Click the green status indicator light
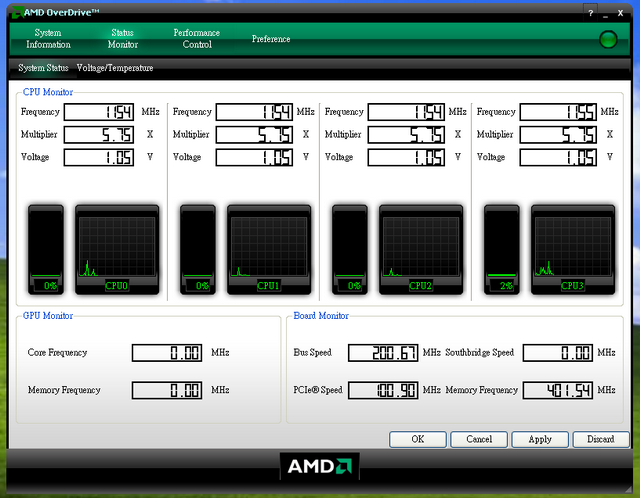Screen dimensions: 640x498 [x=608, y=40]
